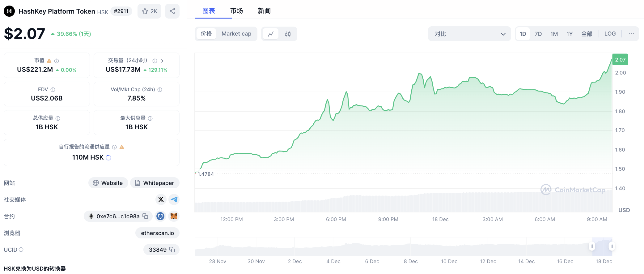
Task: Switch to candlestick chart view icon
Action: coord(288,34)
